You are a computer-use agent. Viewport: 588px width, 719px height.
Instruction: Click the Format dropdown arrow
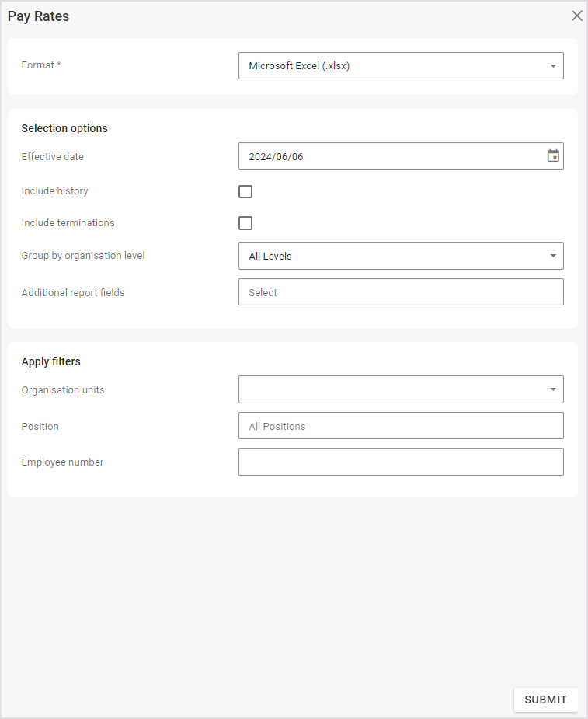click(553, 66)
